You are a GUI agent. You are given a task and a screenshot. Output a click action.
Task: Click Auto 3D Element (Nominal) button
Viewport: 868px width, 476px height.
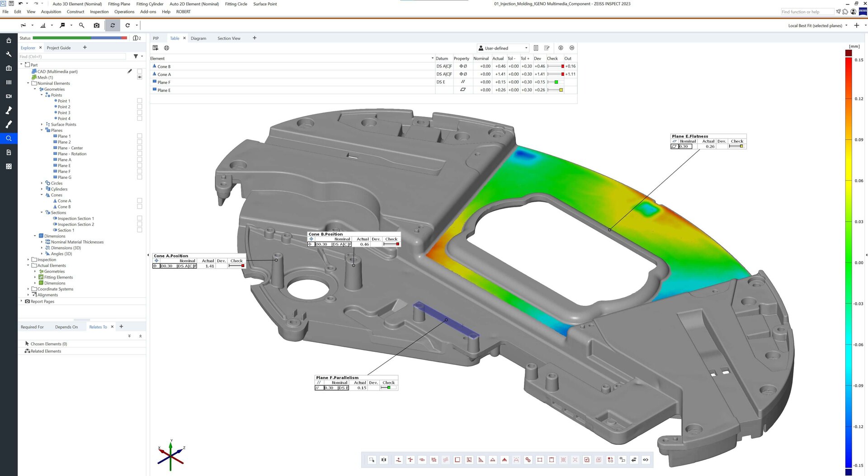click(x=77, y=4)
